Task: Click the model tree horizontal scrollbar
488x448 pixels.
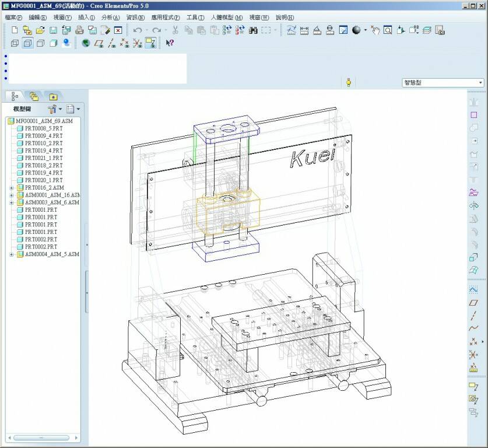Action: tap(41, 437)
